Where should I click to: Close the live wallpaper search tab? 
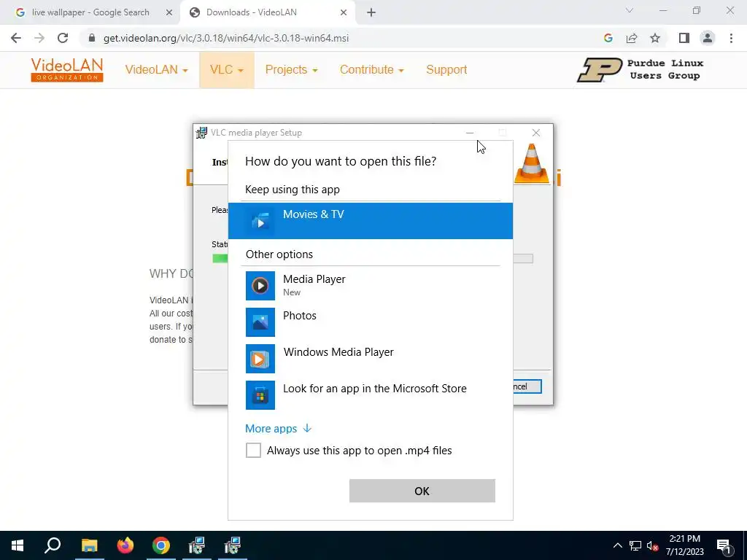tap(169, 12)
